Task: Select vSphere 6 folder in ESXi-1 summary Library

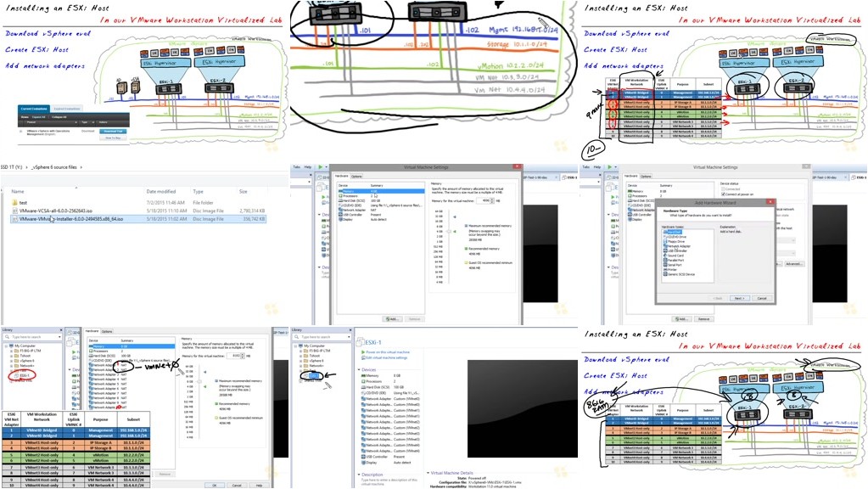Action: (x=315, y=361)
